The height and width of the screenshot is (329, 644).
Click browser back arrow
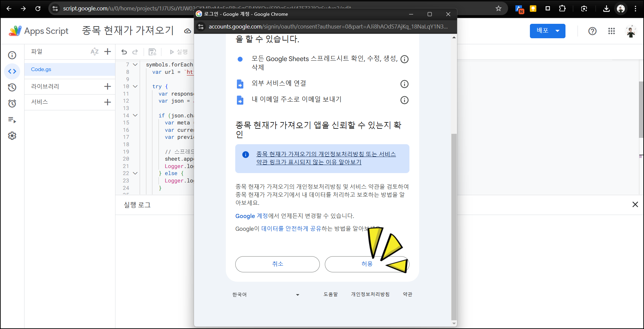(x=9, y=9)
